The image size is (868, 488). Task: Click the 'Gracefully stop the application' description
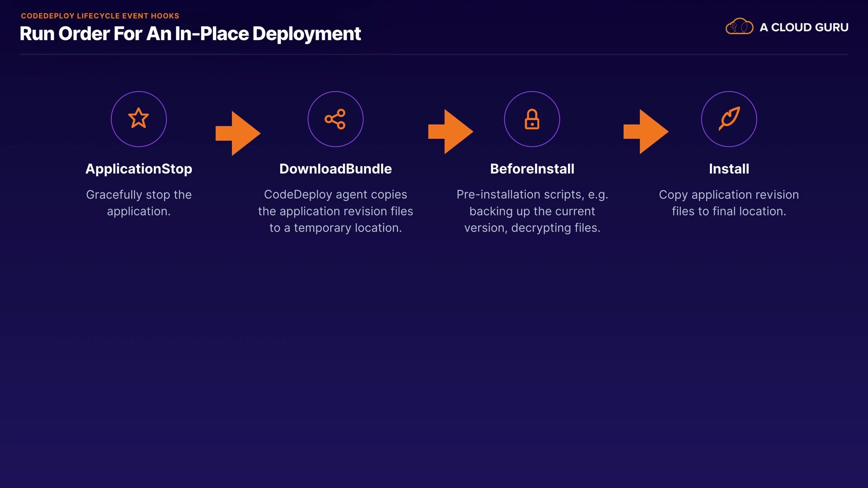coord(139,203)
